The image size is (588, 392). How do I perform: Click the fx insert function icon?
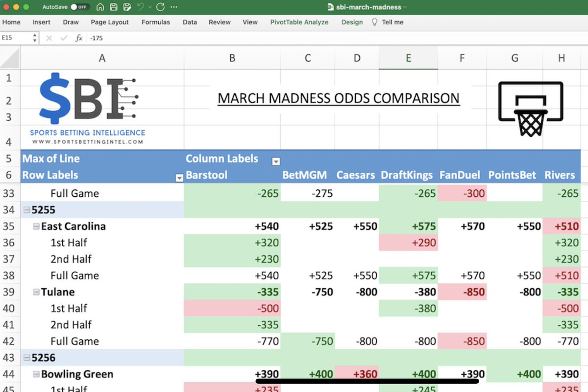tap(79, 38)
